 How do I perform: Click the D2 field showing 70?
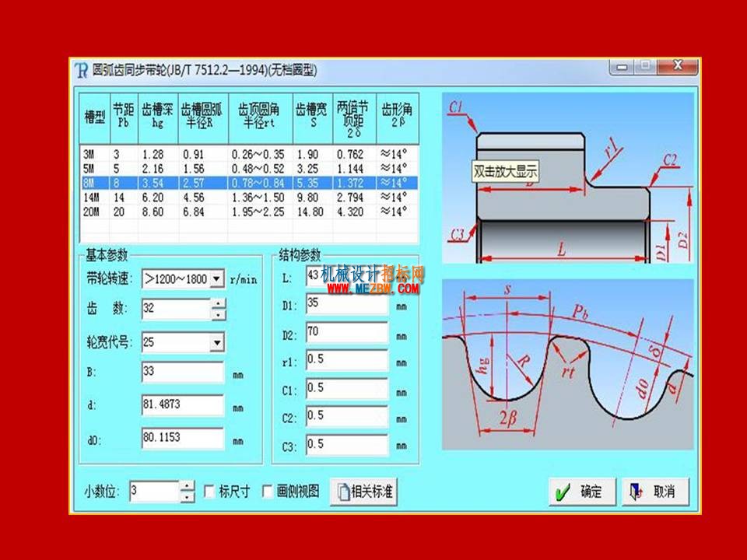coord(347,332)
